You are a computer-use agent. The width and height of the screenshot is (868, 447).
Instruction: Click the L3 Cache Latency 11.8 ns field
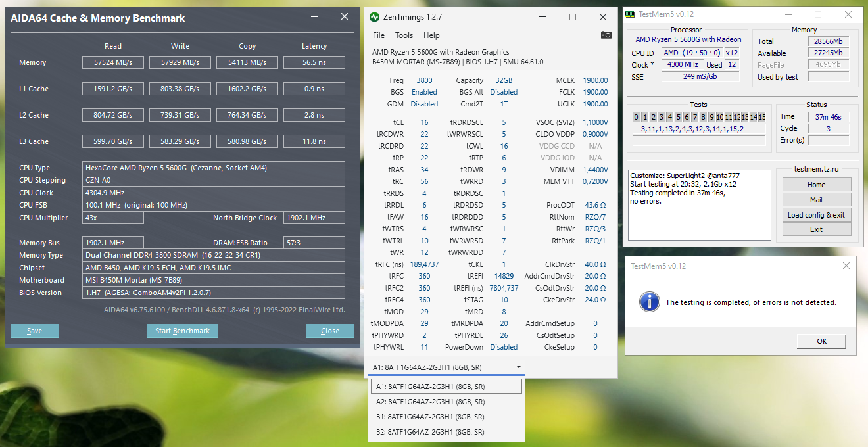click(x=314, y=141)
